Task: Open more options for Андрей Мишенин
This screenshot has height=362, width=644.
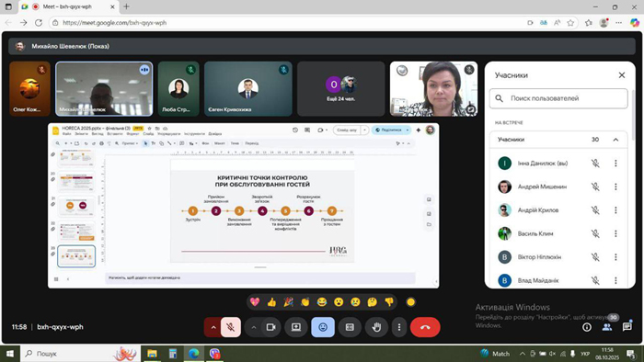Action: 615,187
